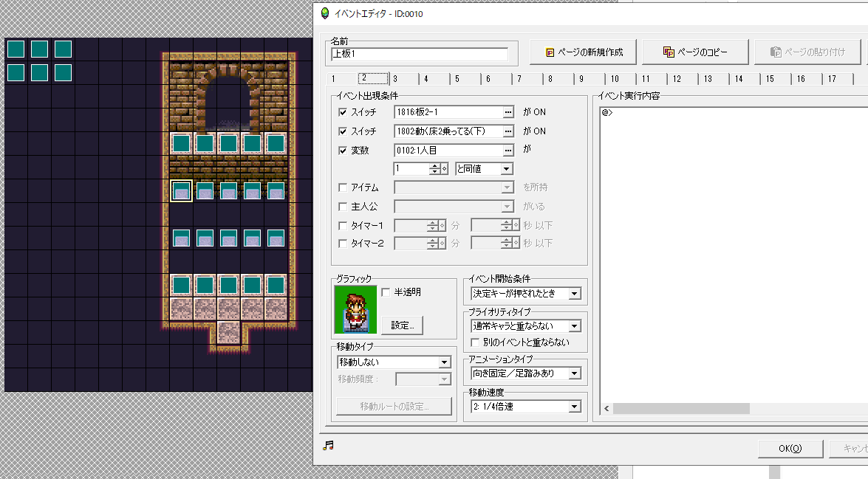Open variable browser for 0102:1人目
Image resolution: width=868 pixels, height=479 pixels.
pos(508,150)
